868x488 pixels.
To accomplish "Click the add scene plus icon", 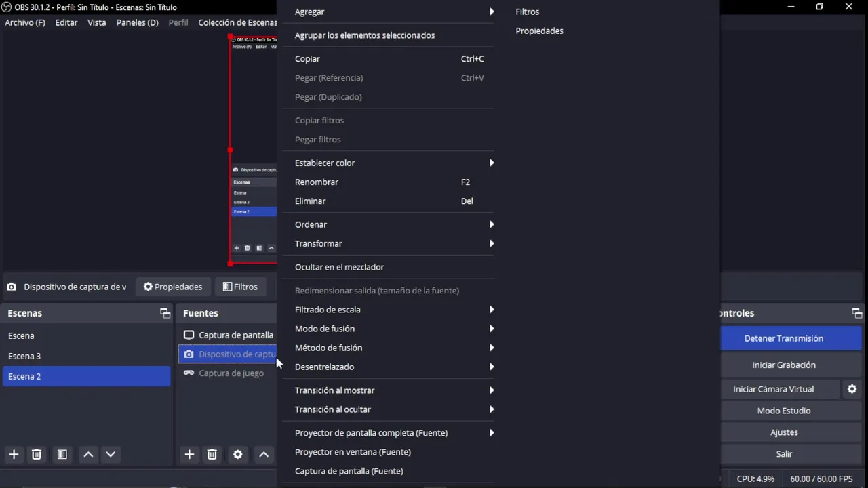I will (14, 454).
